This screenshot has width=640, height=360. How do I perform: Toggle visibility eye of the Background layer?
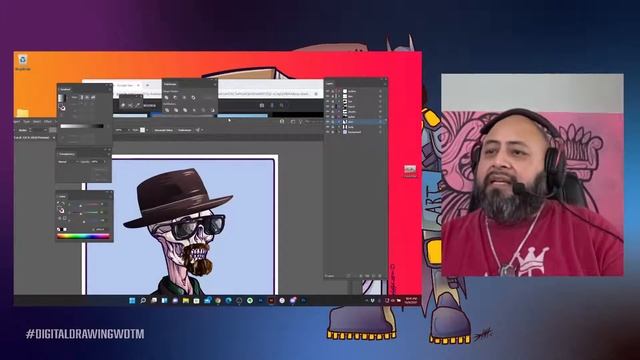click(x=327, y=132)
